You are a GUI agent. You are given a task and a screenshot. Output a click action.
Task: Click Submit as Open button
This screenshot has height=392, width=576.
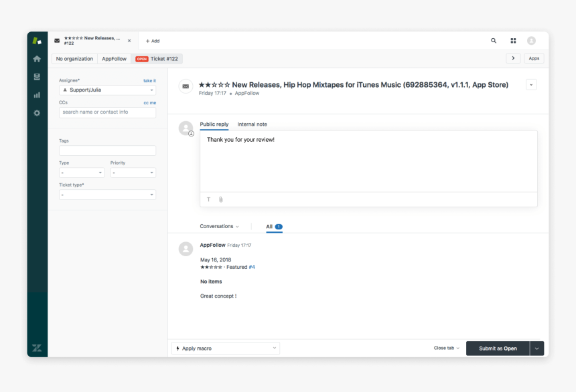[x=498, y=349]
